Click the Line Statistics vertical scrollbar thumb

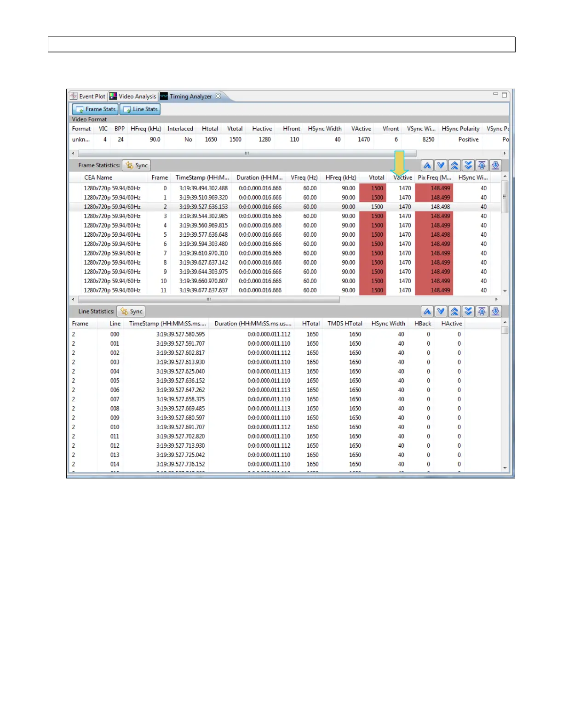[505, 330]
